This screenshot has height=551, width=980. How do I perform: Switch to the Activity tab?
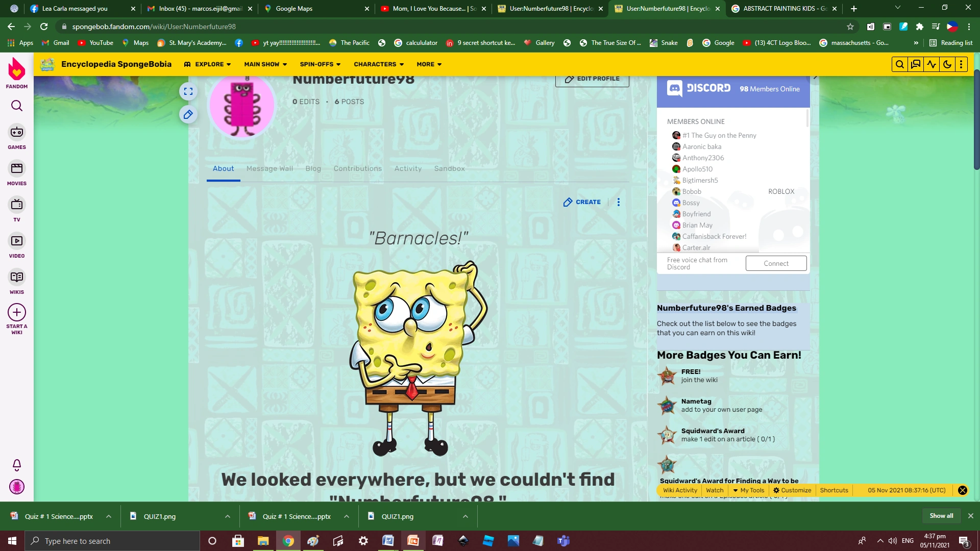(408, 169)
